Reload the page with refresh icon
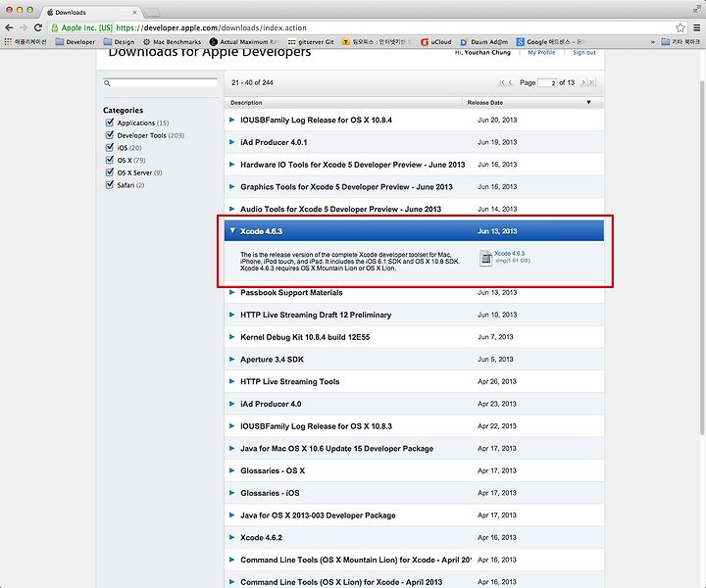This screenshot has height=588, width=706. pyautogui.click(x=38, y=27)
